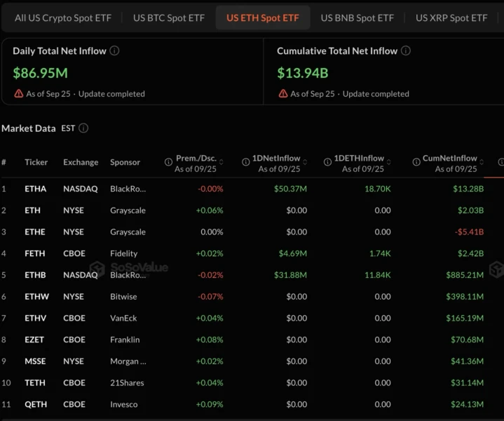Click the Invesco sponsor cell

124,404
